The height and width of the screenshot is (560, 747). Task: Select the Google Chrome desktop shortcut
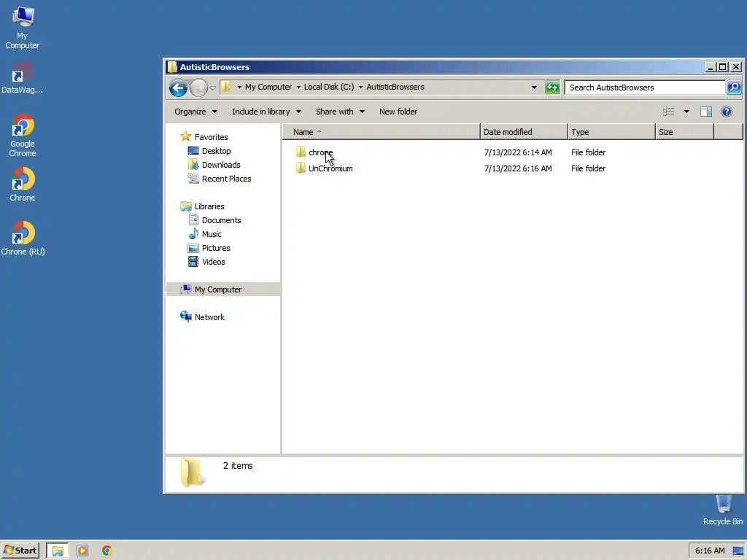click(x=23, y=136)
